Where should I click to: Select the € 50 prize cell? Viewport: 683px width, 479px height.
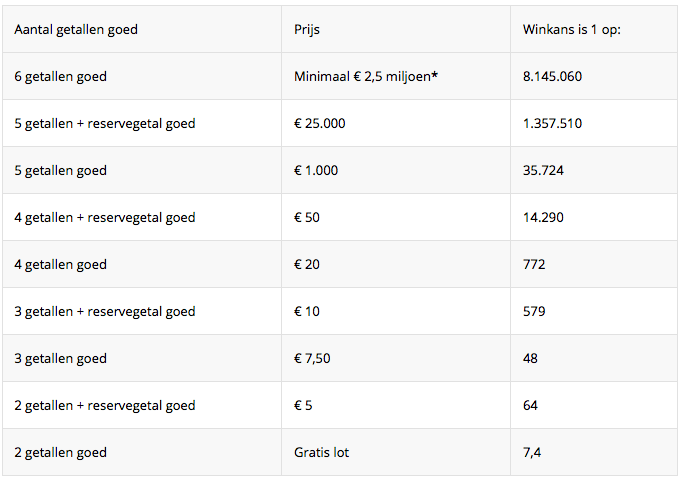coord(307,217)
